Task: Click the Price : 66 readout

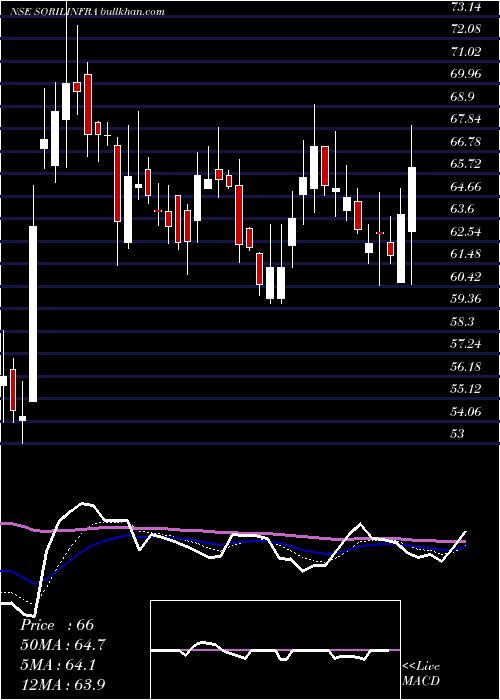Action: click(x=57, y=625)
